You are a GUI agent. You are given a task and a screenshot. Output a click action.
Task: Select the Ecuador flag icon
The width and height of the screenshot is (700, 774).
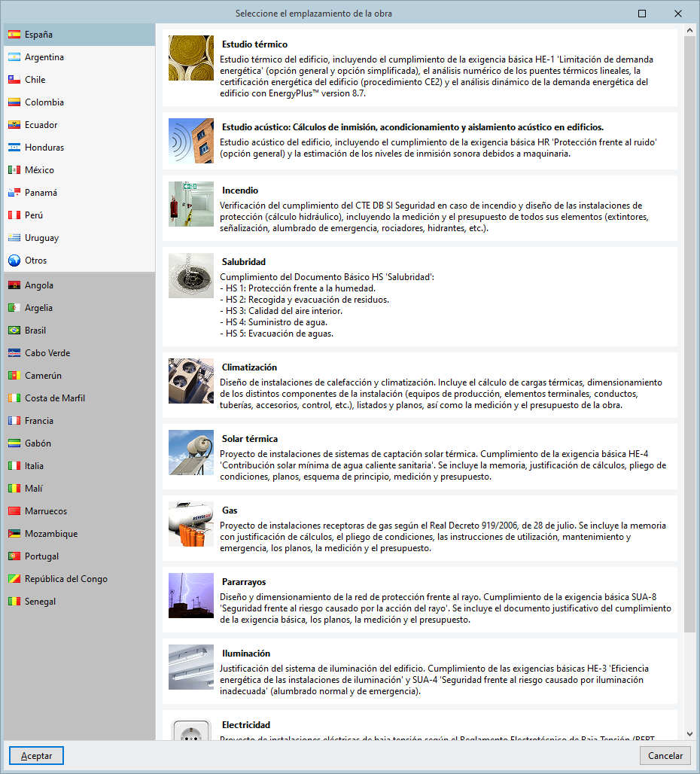14,125
